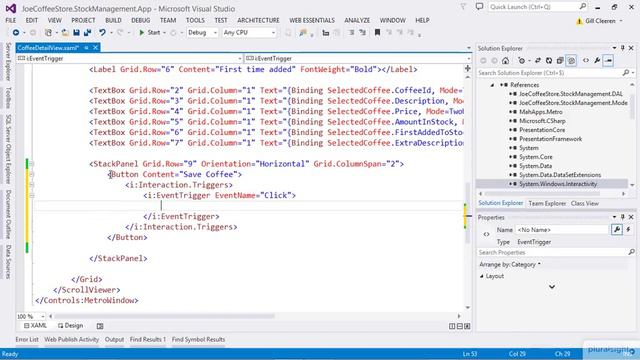Click the Save icon in toolbar

[76, 33]
